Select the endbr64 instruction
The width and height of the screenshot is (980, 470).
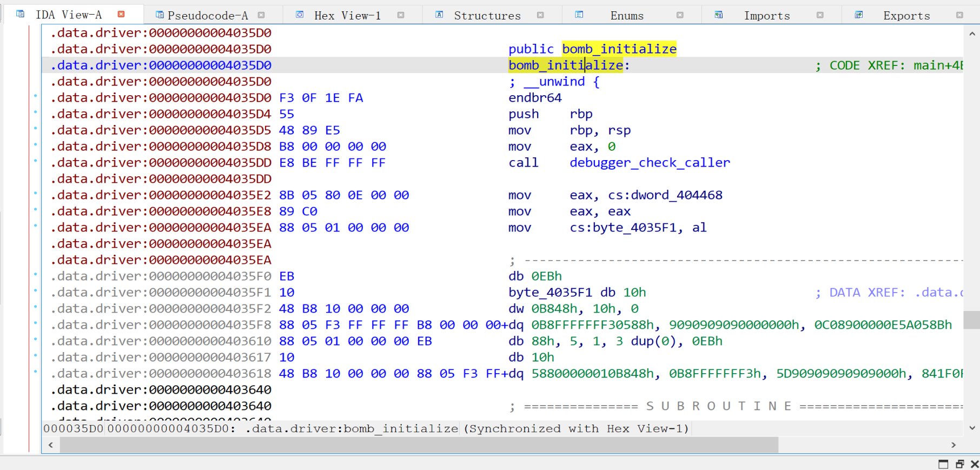[535, 98]
